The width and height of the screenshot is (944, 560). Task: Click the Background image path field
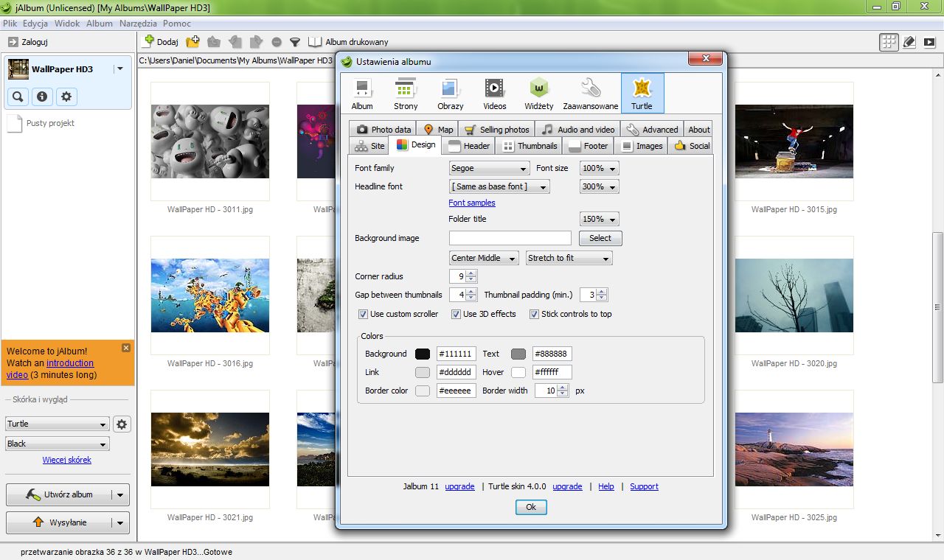(510, 238)
